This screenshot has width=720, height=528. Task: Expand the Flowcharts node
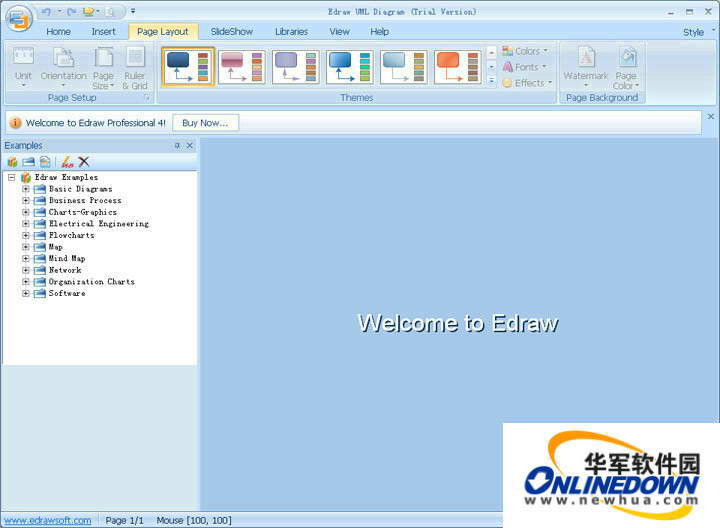click(x=26, y=235)
